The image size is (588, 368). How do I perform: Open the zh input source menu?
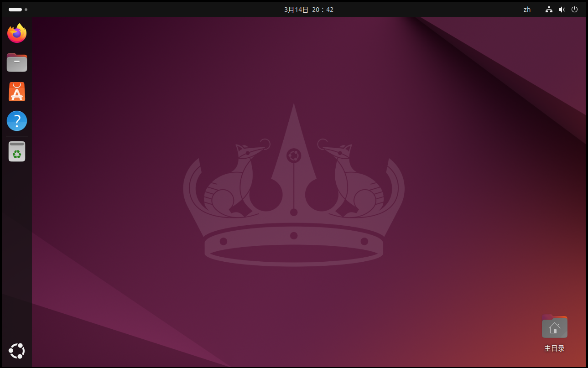[527, 10]
